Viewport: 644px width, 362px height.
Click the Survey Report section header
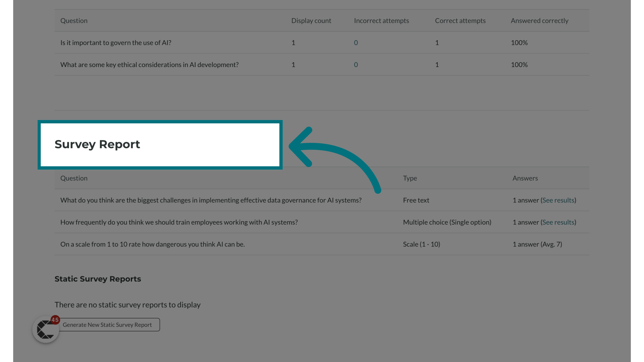click(97, 144)
